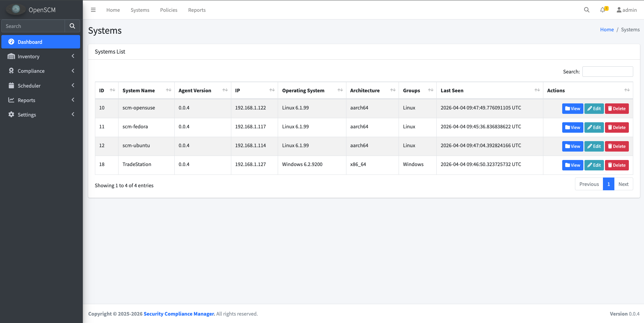
Task: Click the hamburger sidebar toggle icon
Action: tap(93, 10)
